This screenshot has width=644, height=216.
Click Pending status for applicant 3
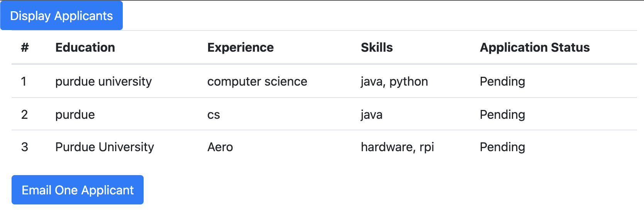(x=502, y=147)
